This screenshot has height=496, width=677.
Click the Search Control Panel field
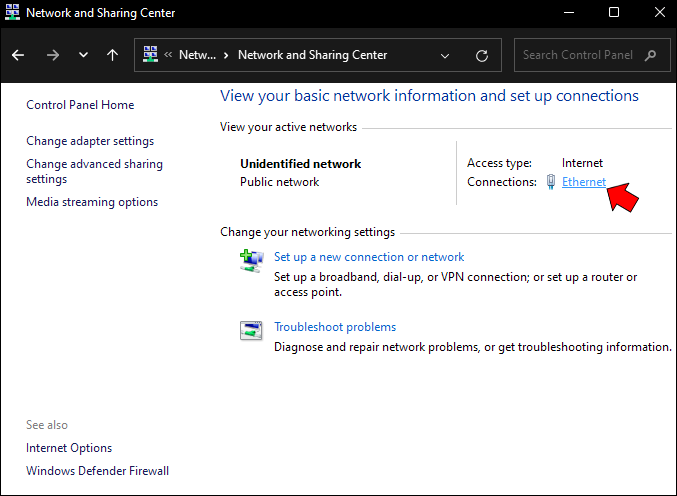point(580,55)
